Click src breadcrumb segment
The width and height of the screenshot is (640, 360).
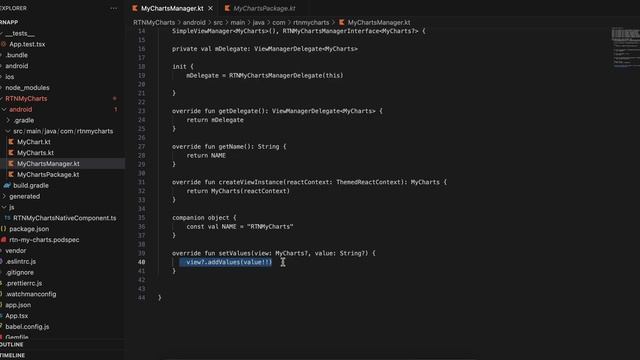click(218, 22)
